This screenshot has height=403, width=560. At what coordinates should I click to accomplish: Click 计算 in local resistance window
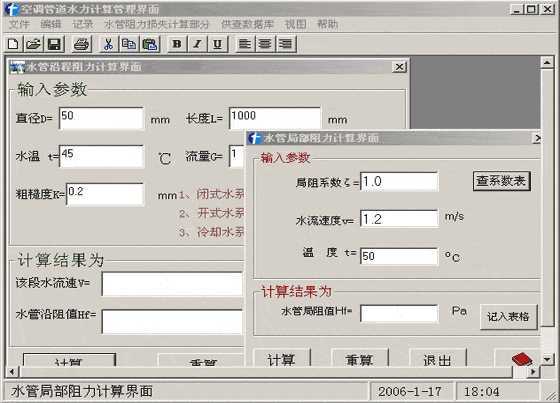(x=282, y=358)
